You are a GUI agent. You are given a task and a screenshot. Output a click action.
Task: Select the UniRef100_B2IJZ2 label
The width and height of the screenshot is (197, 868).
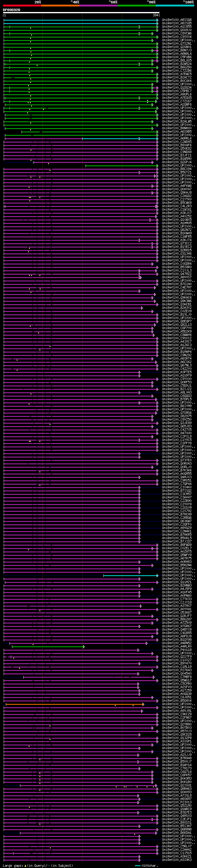pyautogui.click(x=176, y=389)
